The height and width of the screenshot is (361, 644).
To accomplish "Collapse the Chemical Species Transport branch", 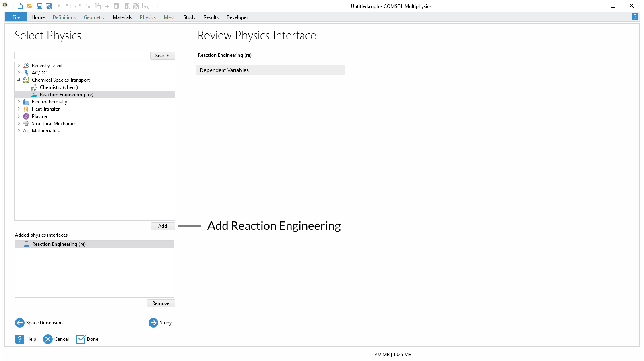I will coord(19,80).
